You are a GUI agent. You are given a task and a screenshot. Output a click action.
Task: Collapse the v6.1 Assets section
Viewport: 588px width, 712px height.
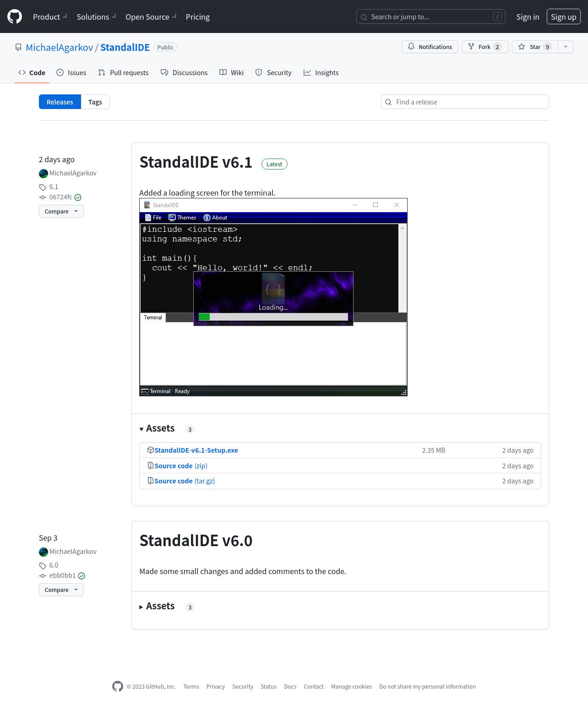[x=157, y=428]
